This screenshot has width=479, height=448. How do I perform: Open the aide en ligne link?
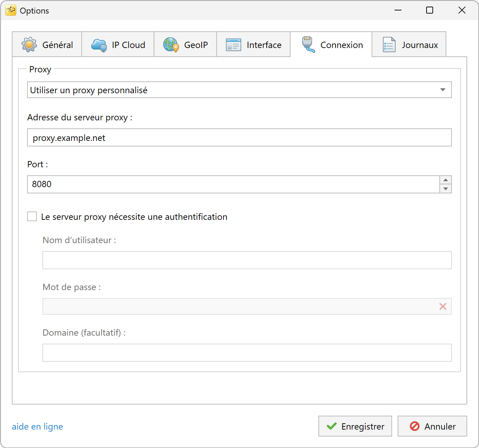pos(38,426)
